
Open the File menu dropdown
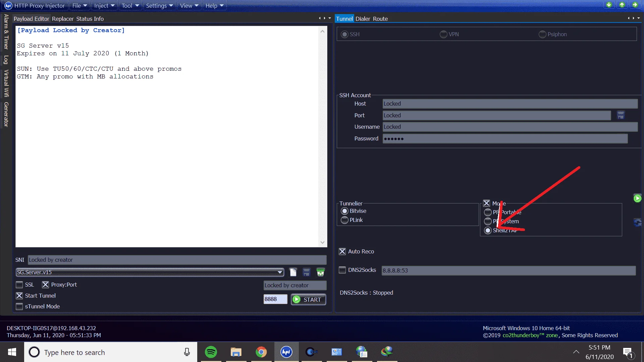coord(79,6)
